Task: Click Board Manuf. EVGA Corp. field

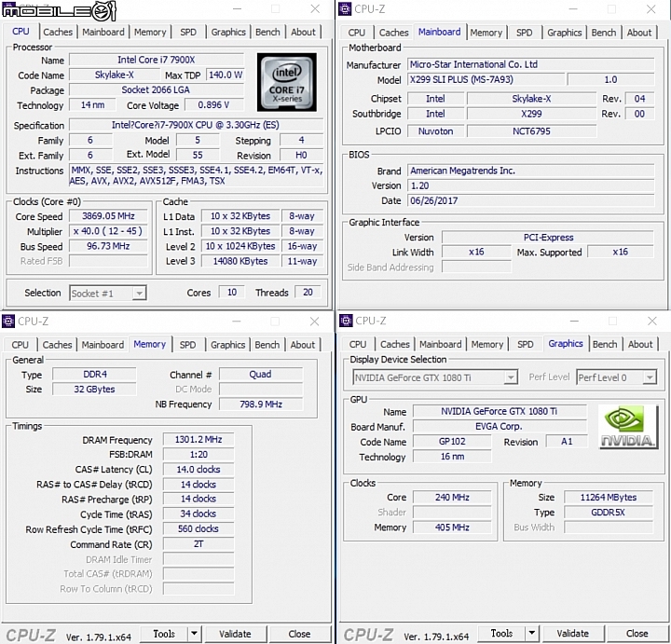Action: coord(500,427)
